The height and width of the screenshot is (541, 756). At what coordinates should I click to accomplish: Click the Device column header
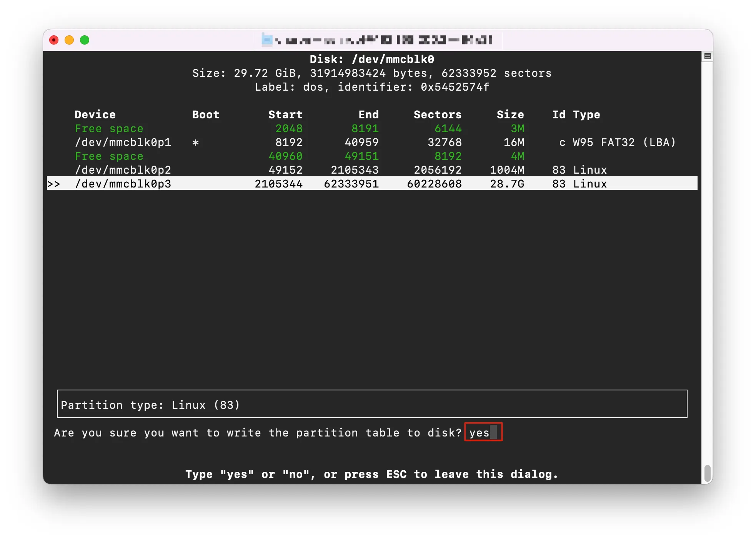pyautogui.click(x=95, y=115)
